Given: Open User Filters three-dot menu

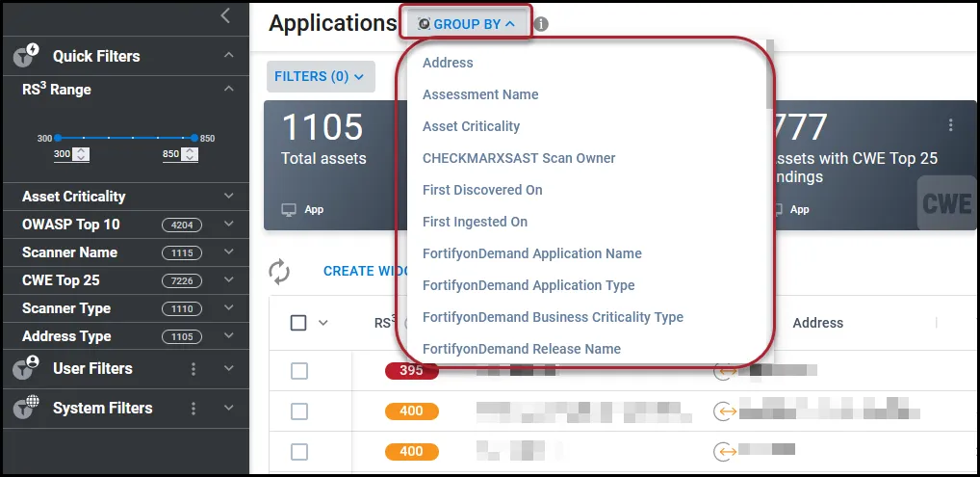Looking at the screenshot, I should point(193,369).
